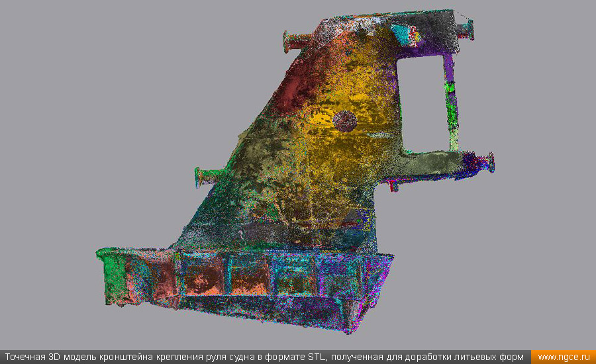Screen dimensions: 596x364
Task: Click the www.ngce.ru link in the orange banner
Action: (564, 357)
